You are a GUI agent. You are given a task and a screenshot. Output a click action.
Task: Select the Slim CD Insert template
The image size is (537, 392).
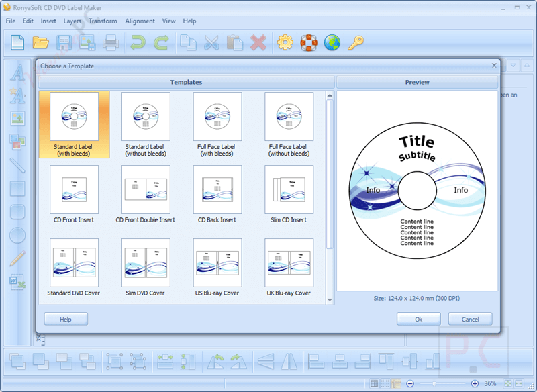coord(289,195)
